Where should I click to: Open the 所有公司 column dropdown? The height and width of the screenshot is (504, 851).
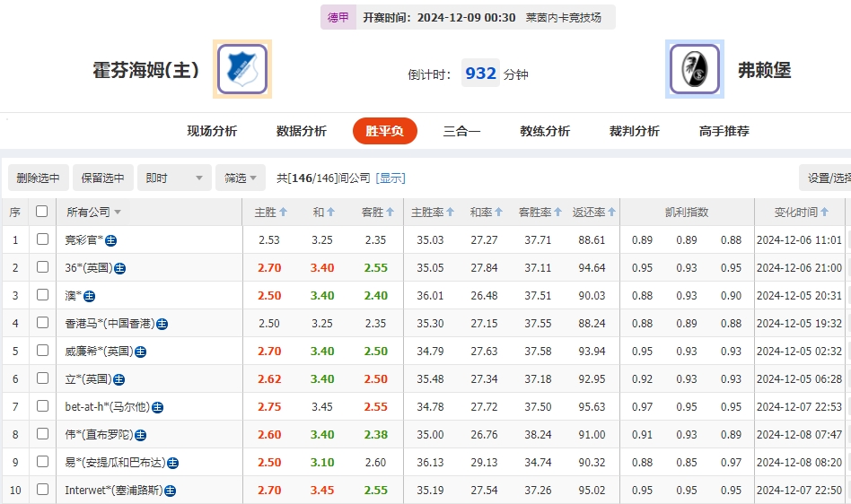pos(93,213)
